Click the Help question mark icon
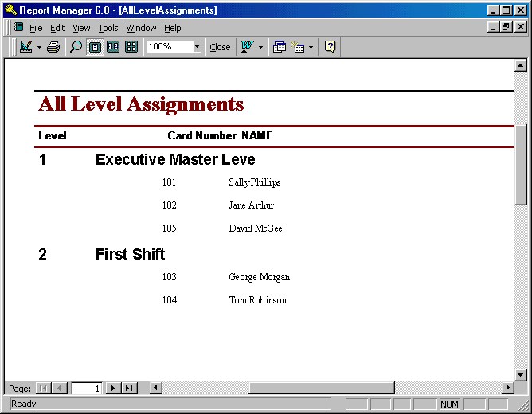Image resolution: width=532 pixels, height=414 pixels. 331,47
